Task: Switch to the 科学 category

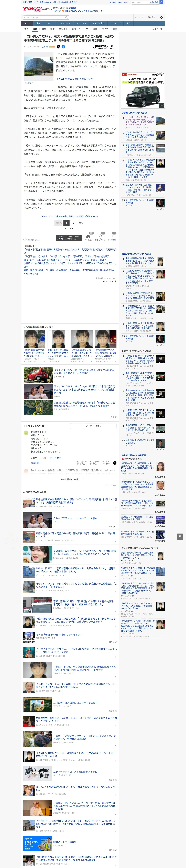Action: (95, 29)
